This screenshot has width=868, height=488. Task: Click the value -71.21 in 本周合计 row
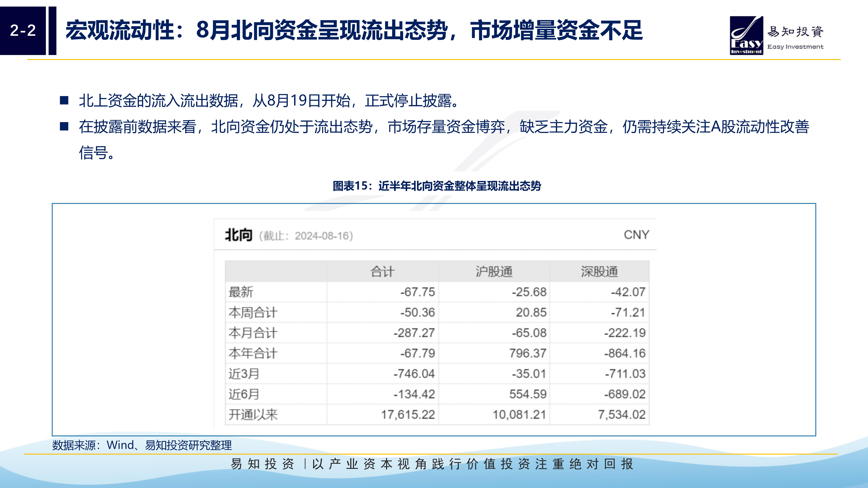628,313
